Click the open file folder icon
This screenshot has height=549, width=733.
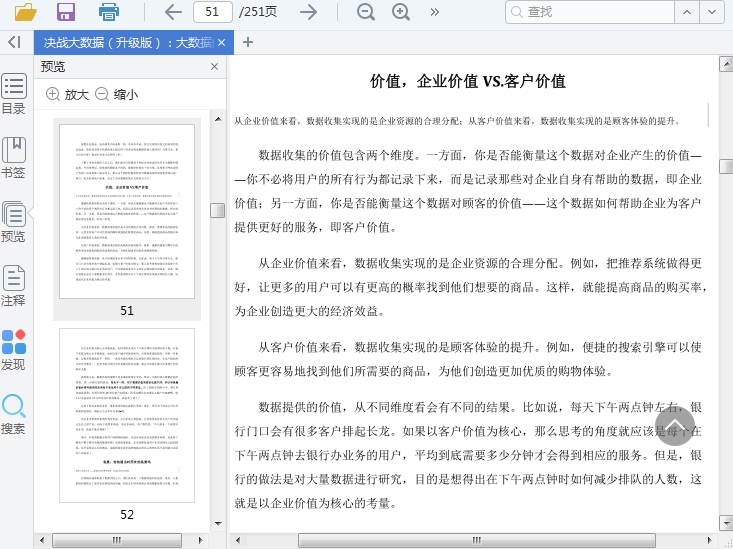point(25,12)
